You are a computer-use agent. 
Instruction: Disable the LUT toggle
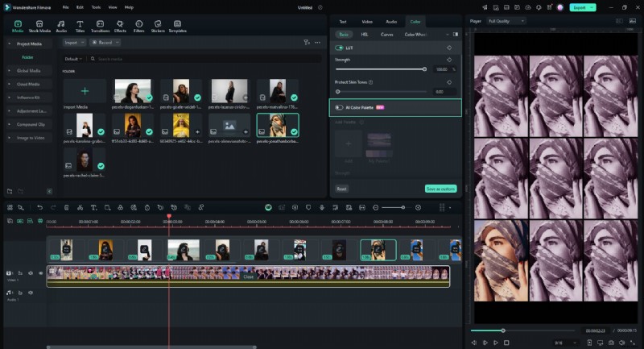(339, 48)
